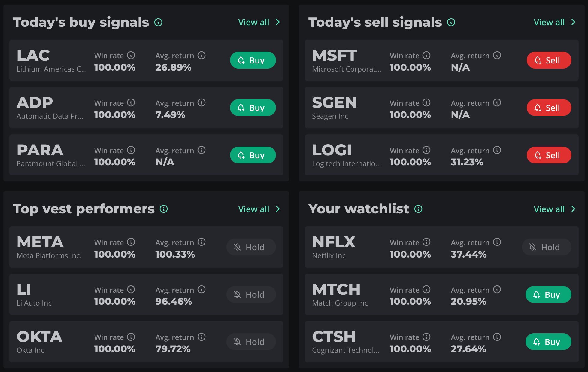The image size is (588, 372).
Task: Toggle the Hold alert for NFLX
Action: pyautogui.click(x=547, y=247)
